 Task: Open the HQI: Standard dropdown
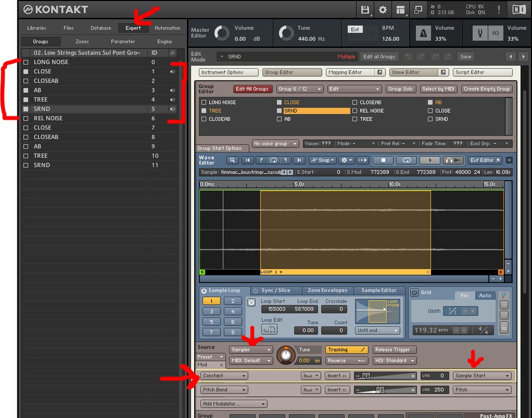pyautogui.click(x=395, y=361)
